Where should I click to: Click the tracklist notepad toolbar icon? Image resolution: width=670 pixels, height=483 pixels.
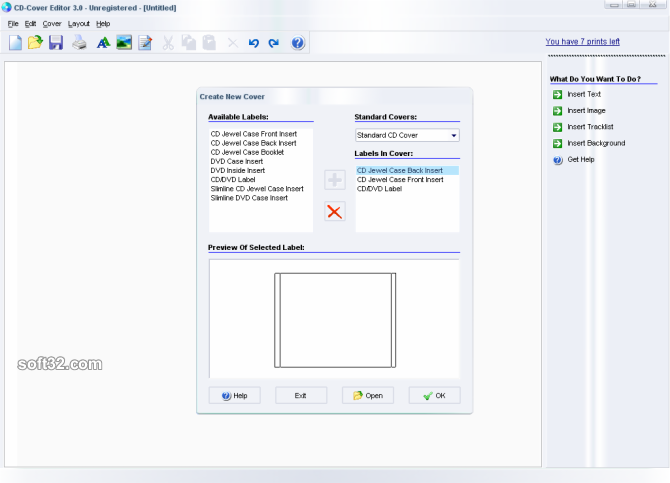coord(145,43)
